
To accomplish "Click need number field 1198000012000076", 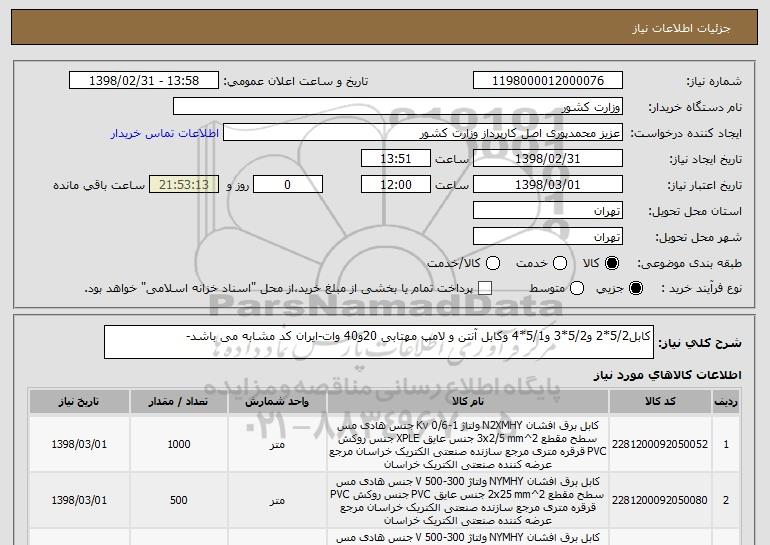I will pyautogui.click(x=548, y=81).
